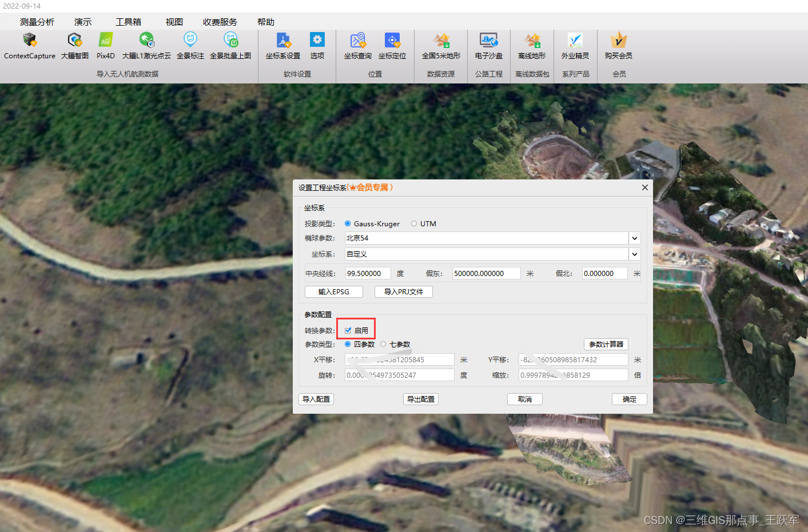
Task: Click the 导入PRJ文件 button
Action: [x=404, y=291]
